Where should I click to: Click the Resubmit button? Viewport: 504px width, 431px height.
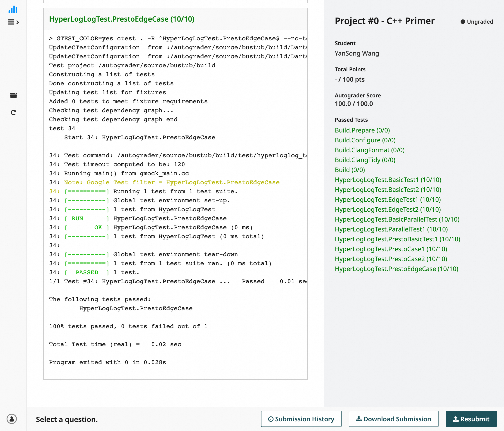click(x=471, y=419)
